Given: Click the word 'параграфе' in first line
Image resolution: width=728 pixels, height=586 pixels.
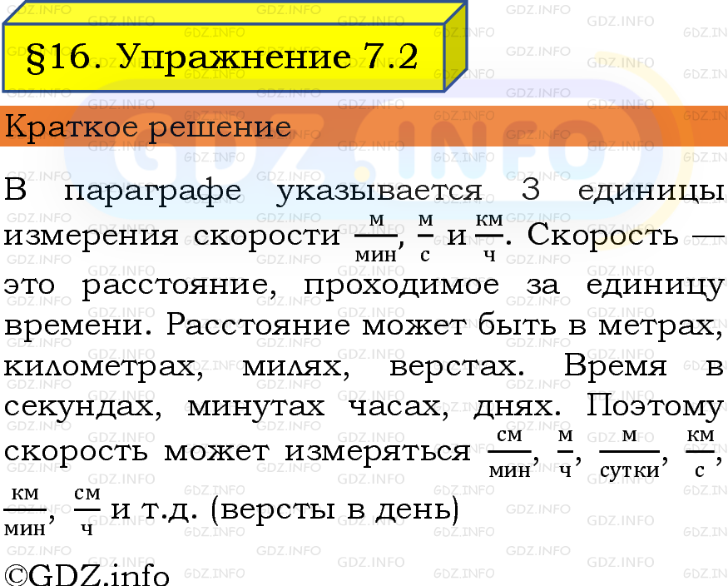Looking at the screenshot, I should (x=153, y=192).
